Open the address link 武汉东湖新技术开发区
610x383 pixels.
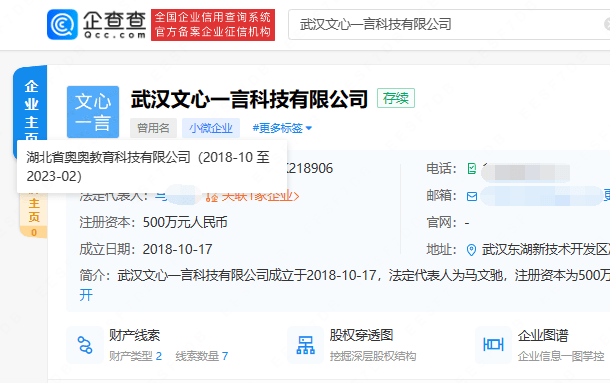(546, 249)
